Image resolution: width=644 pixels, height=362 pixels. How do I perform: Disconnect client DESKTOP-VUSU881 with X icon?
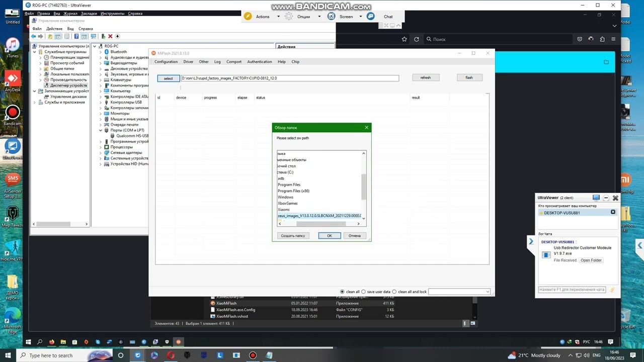[x=613, y=212]
